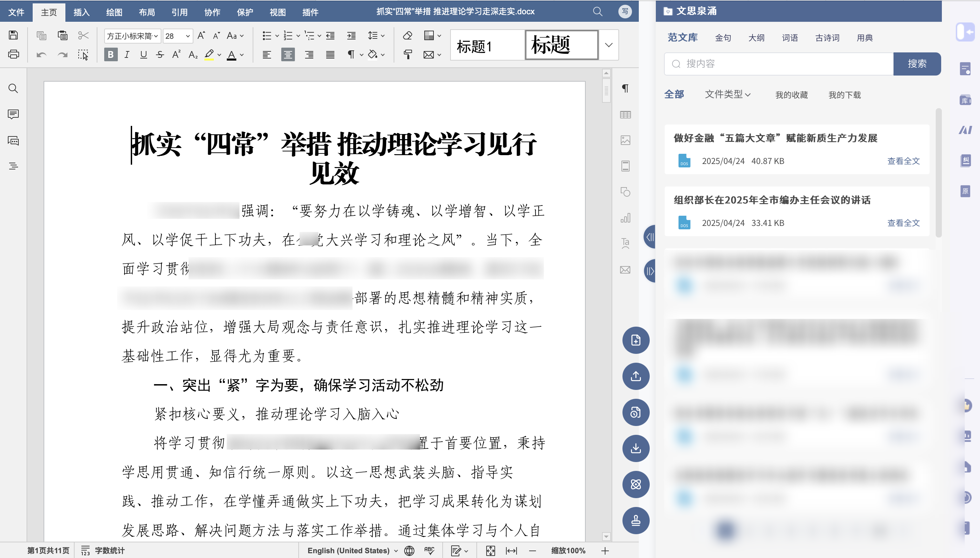Click the Save icon in toolbar
Viewport: 980px width, 558px height.
[x=13, y=35]
